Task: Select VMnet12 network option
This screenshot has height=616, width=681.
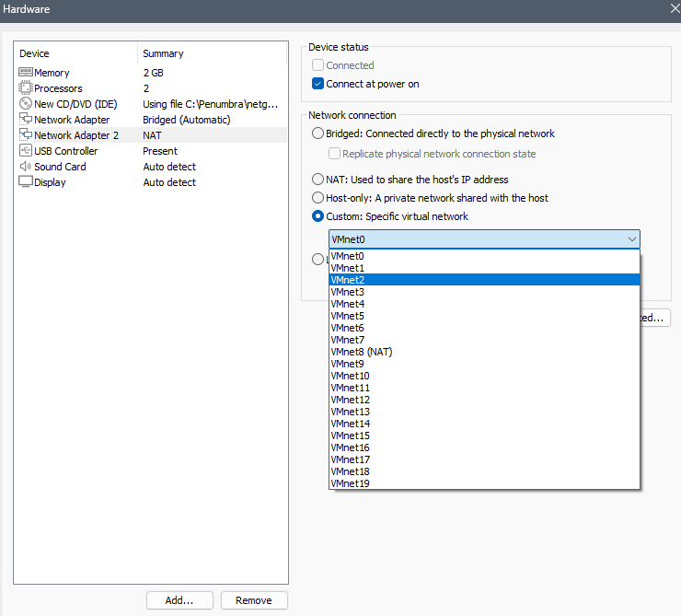Action: 484,400
